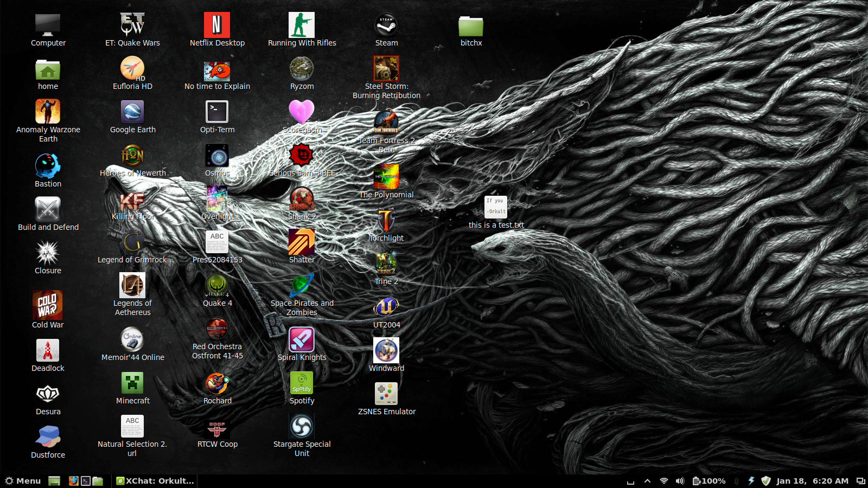Open the home folder icon
868x488 pixels.
(48, 69)
